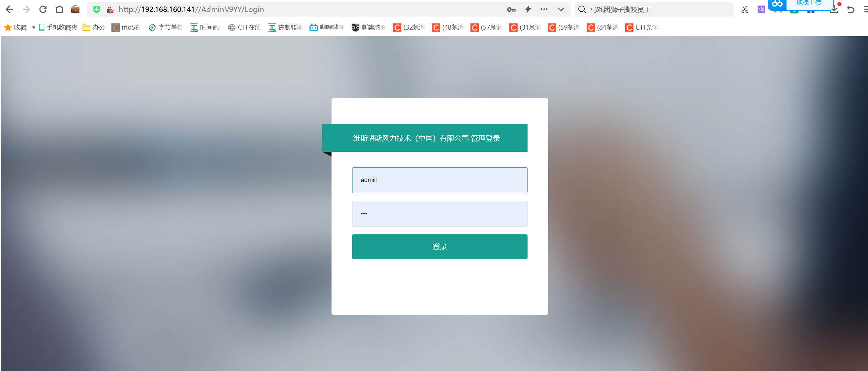Viewport: 868px width, 371px height.
Task: Open the md5 bookmark
Action: pyautogui.click(x=126, y=27)
